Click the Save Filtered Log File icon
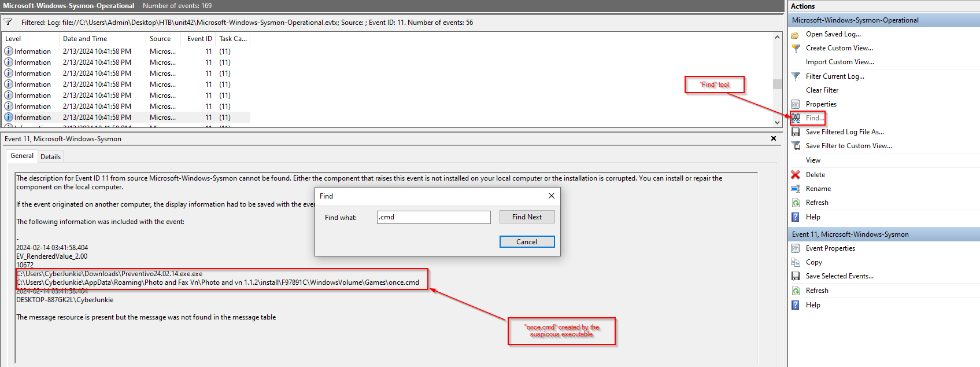The width and height of the screenshot is (980, 367). (x=796, y=132)
